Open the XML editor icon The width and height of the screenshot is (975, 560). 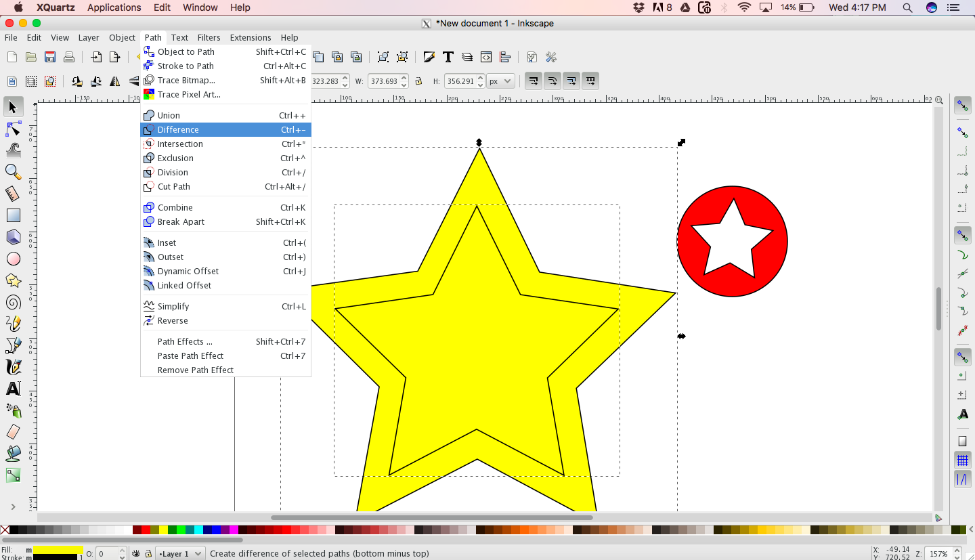click(x=485, y=57)
